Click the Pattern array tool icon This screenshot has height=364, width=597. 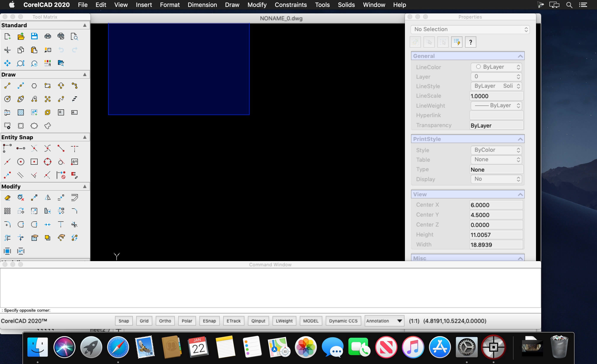(7, 211)
